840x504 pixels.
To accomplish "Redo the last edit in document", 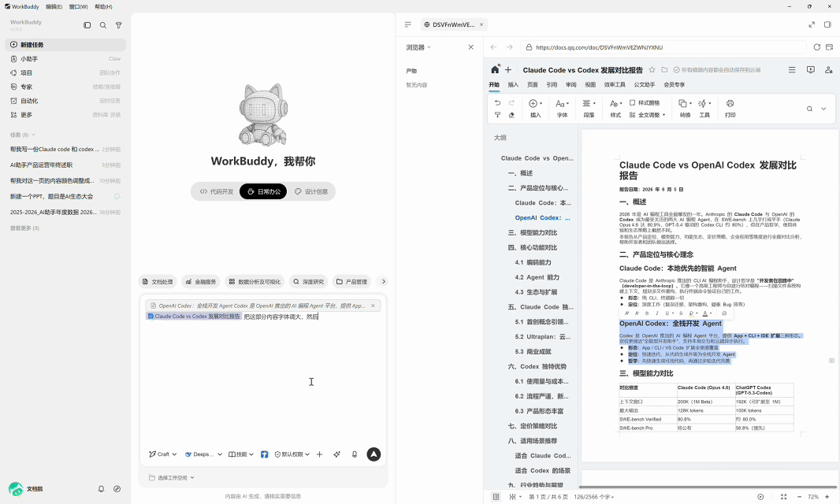I will pos(511,103).
